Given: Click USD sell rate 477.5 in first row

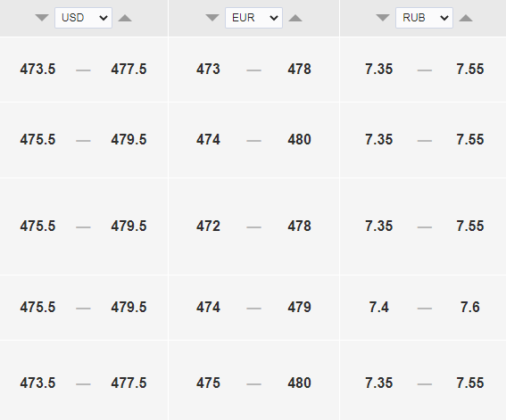Looking at the screenshot, I should (129, 69).
